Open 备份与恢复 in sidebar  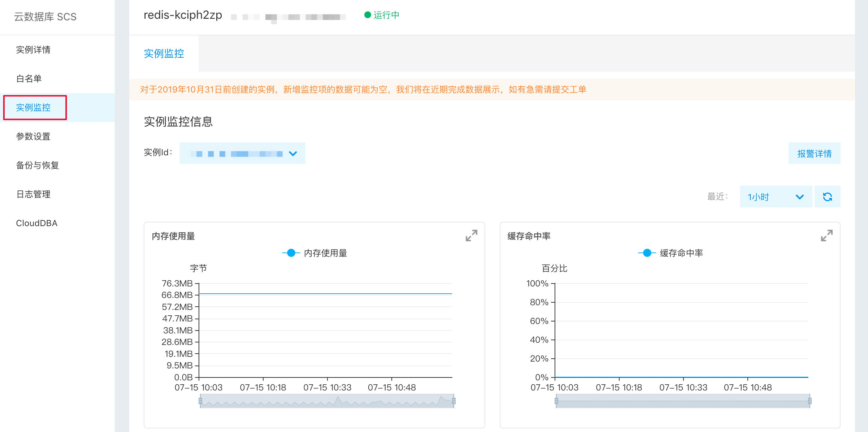(38, 165)
